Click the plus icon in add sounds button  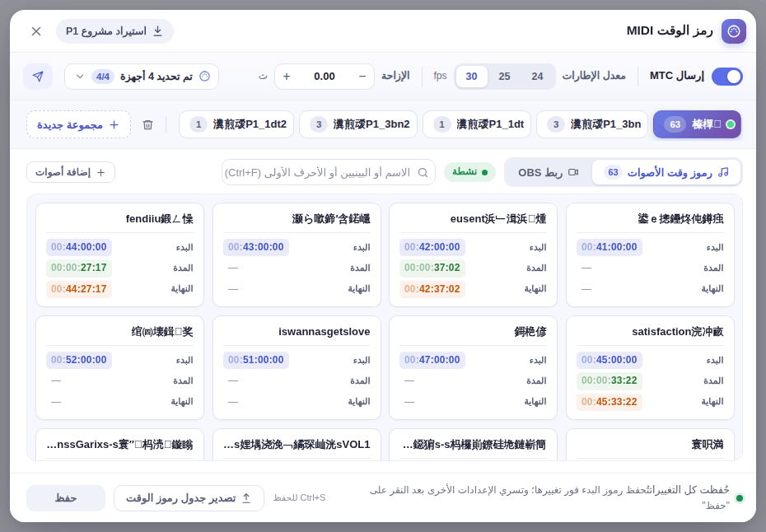(x=101, y=172)
